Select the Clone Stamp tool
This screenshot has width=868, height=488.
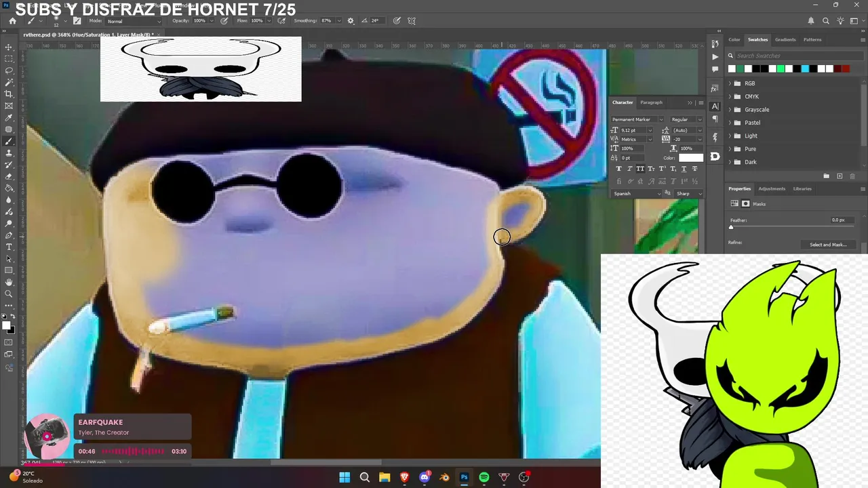pos(9,153)
